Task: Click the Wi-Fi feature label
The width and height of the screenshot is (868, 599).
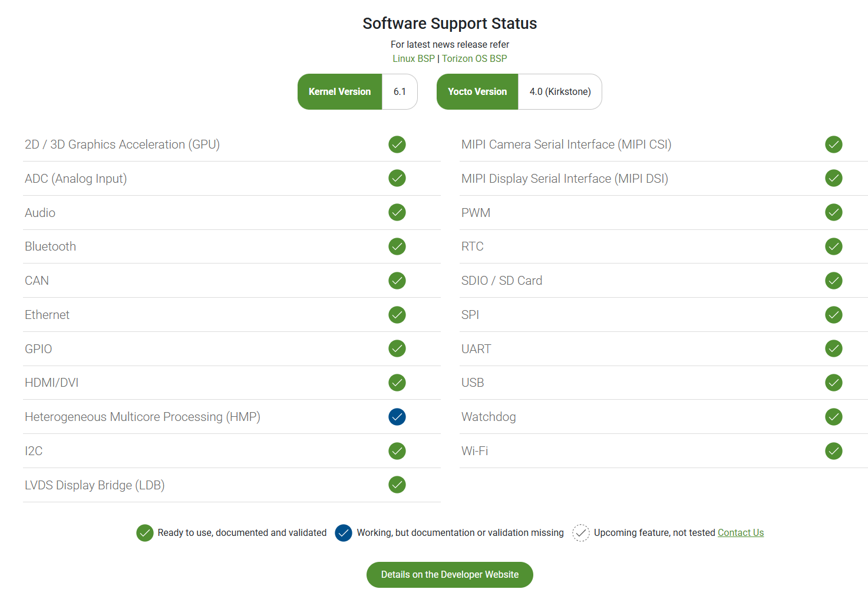Action: pos(474,451)
